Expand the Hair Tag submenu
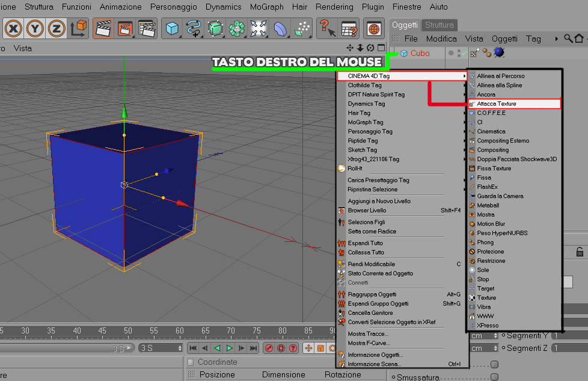The width and height of the screenshot is (588, 381). (401, 113)
